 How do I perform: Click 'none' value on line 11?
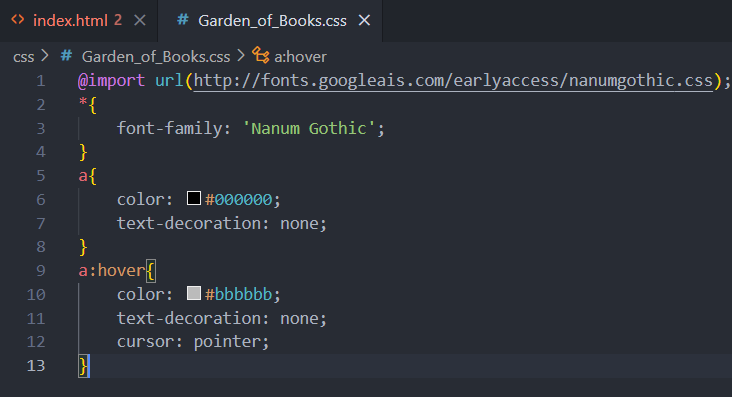click(x=299, y=319)
